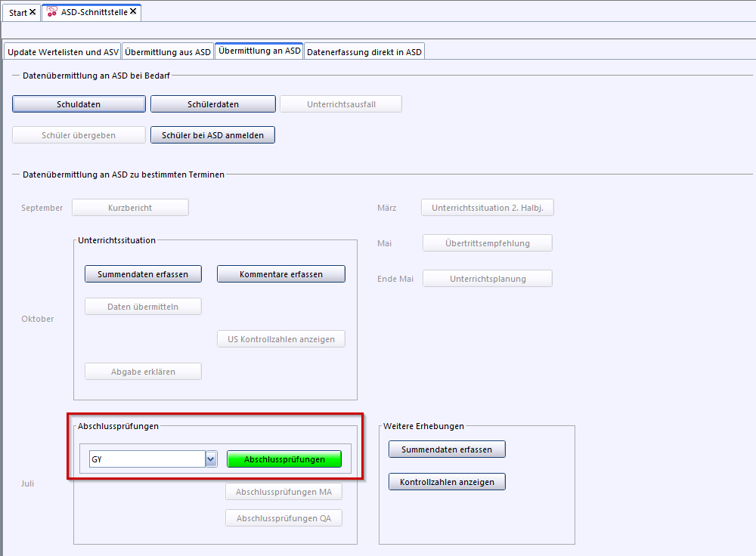The image size is (756, 556).
Task: Switch to the Start tab
Action: (x=17, y=13)
